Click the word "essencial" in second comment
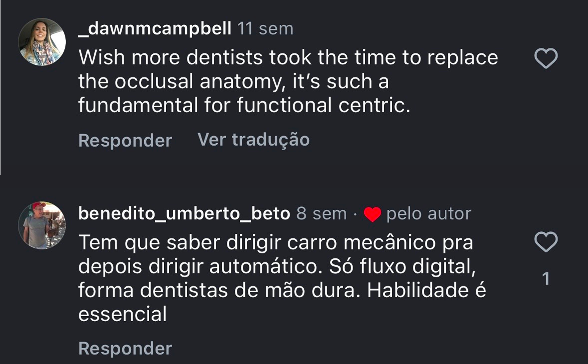This screenshot has height=364, width=588. click(122, 314)
